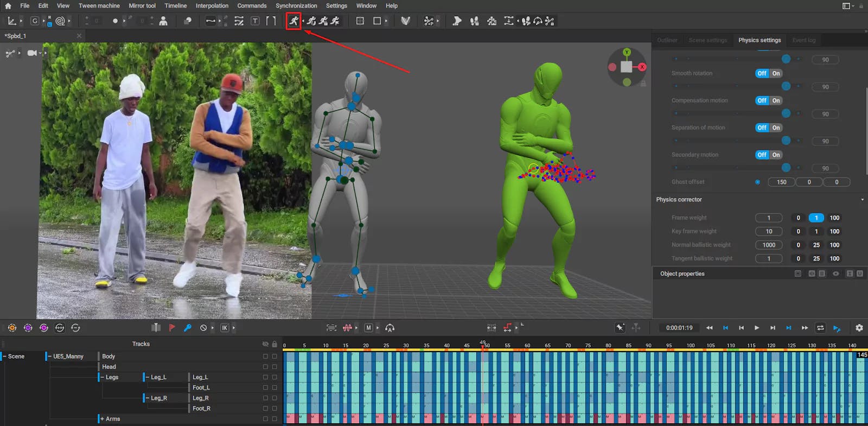This screenshot has height=426, width=868.
Task: Click the boxed G icon in the toolbar
Action: [35, 21]
